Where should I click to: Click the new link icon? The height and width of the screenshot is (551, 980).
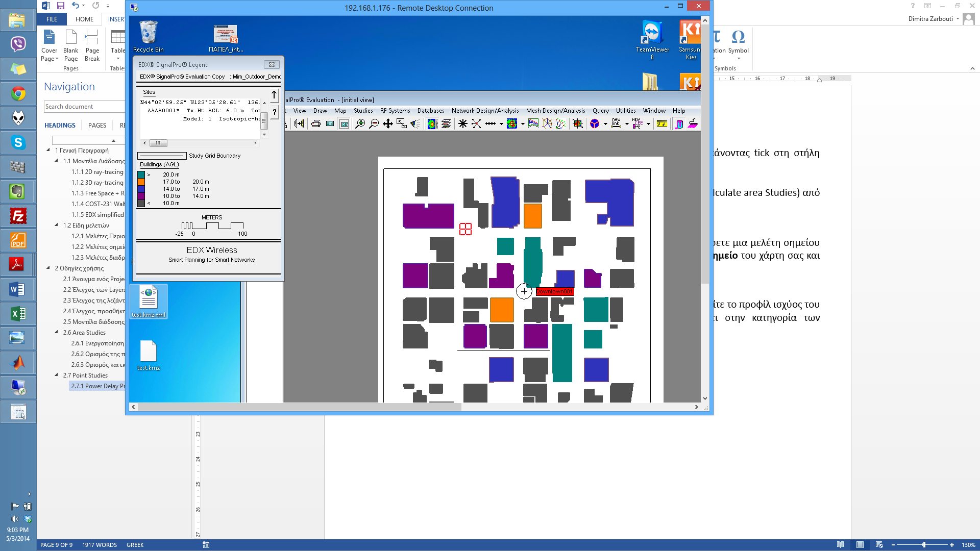616,123
